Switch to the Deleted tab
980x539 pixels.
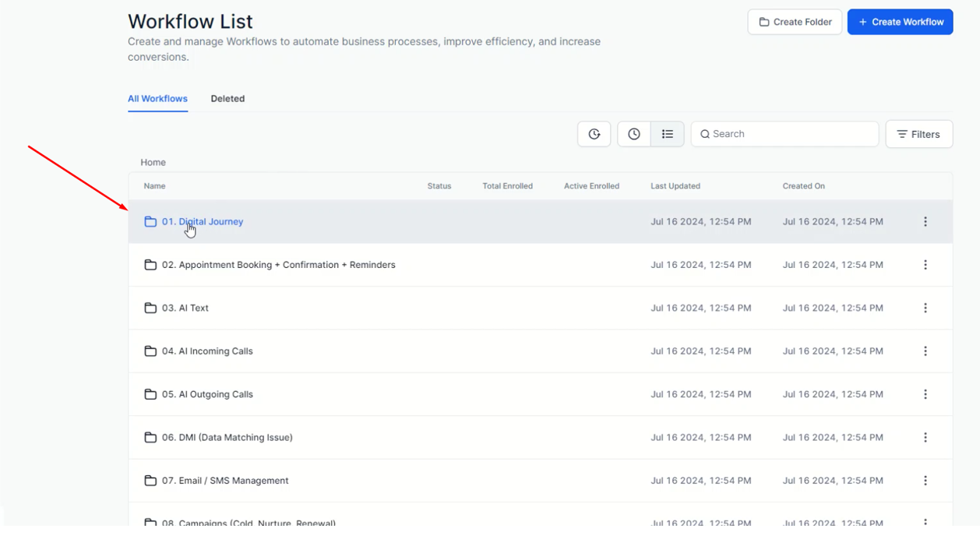[227, 99]
